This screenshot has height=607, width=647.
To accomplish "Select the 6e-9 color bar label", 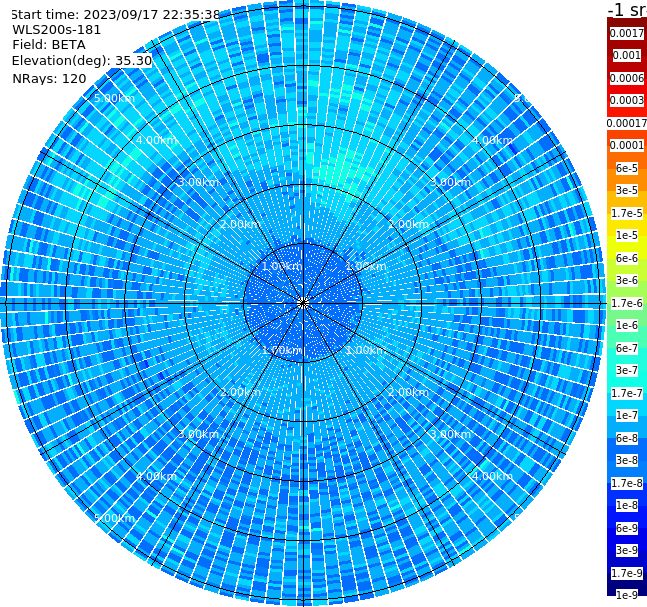I will (x=627, y=528).
